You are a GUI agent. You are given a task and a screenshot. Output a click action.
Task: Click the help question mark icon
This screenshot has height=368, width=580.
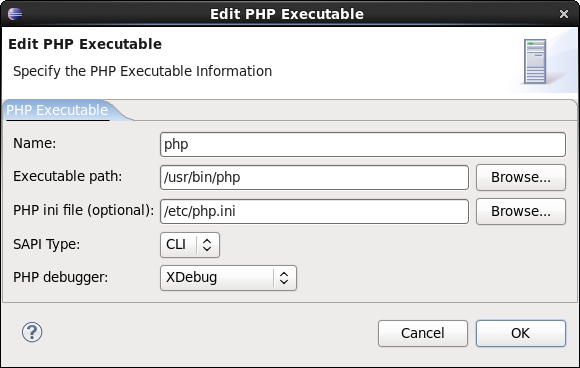point(32,332)
